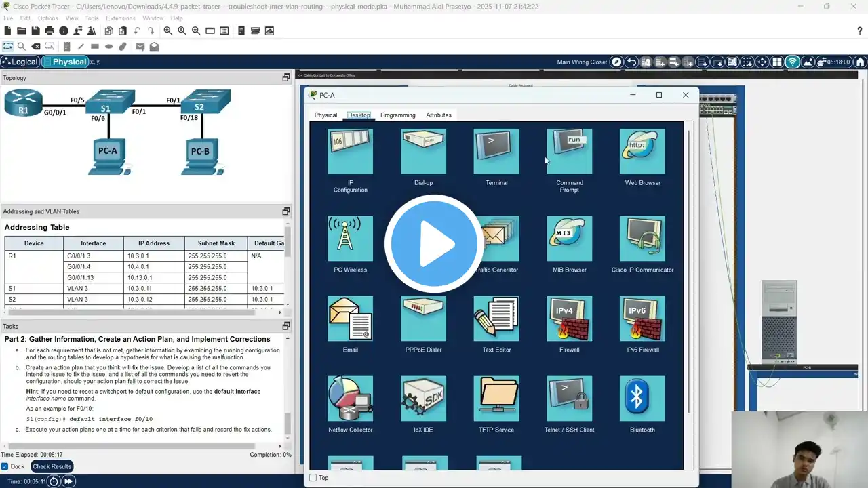Screen dimensions: 868x488
Task: Switch to the Attributes tab
Action: (x=439, y=115)
